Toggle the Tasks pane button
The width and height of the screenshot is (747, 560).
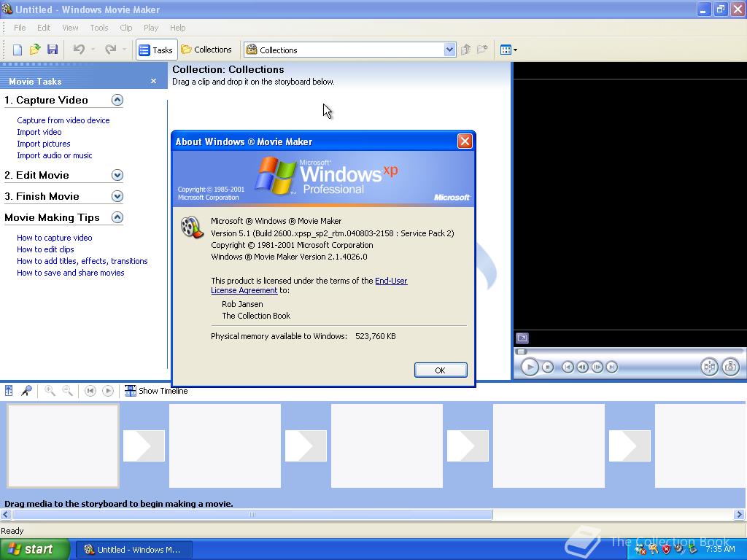click(156, 50)
